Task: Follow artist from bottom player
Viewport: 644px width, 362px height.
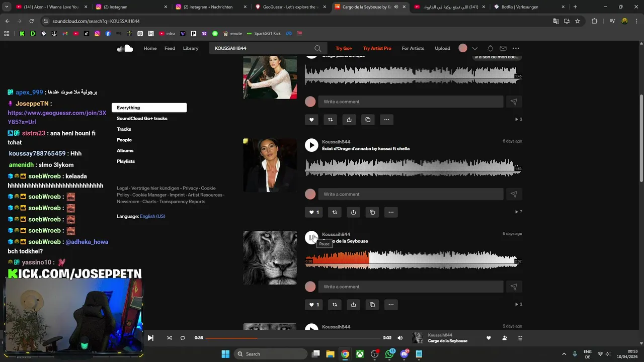Action: [x=505, y=338]
